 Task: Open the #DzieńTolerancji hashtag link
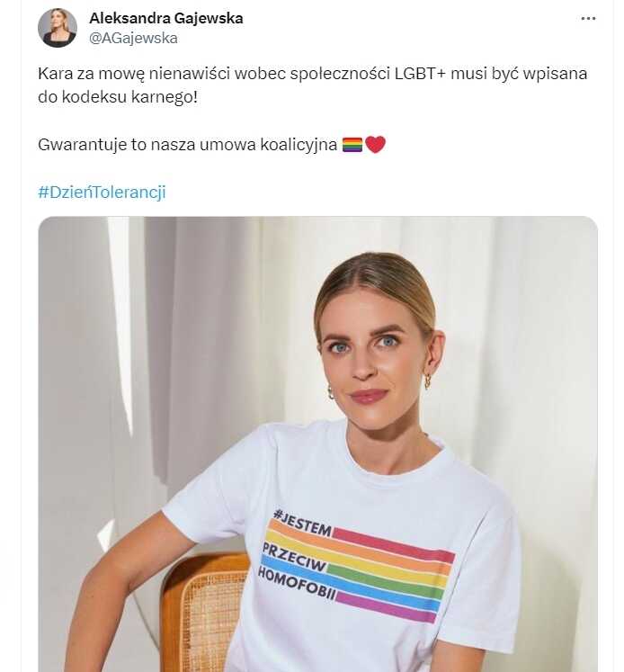coord(102,192)
